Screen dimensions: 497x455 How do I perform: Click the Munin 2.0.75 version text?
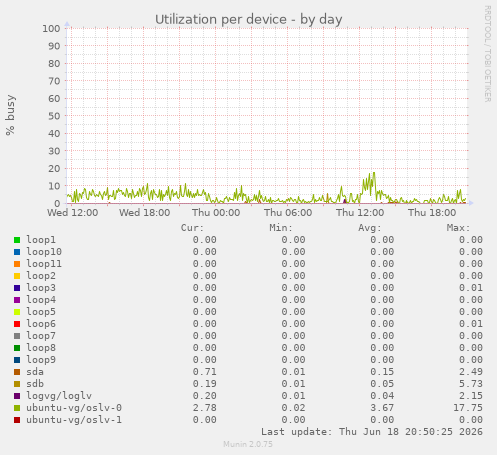pos(248,444)
